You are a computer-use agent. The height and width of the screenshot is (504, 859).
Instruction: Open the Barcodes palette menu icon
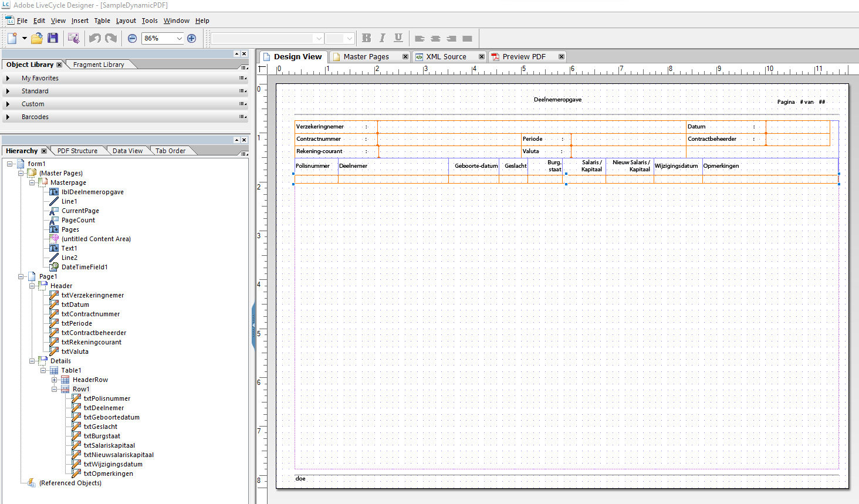click(x=242, y=117)
